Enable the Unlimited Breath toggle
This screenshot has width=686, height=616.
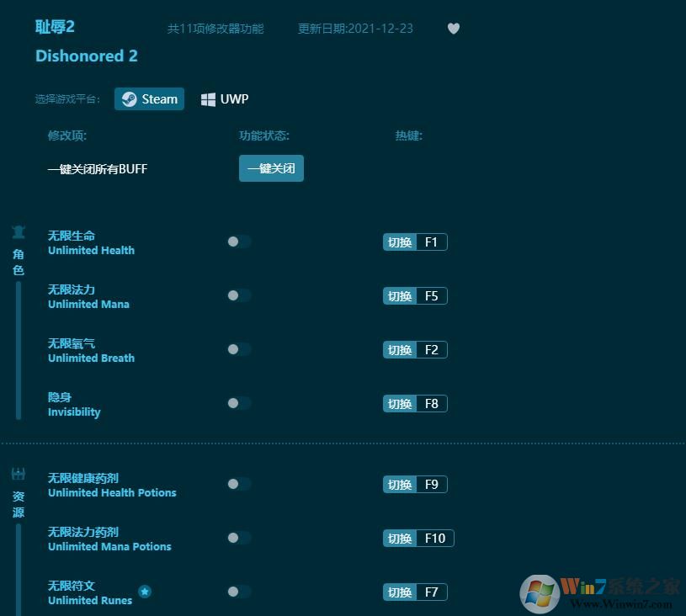click(238, 349)
